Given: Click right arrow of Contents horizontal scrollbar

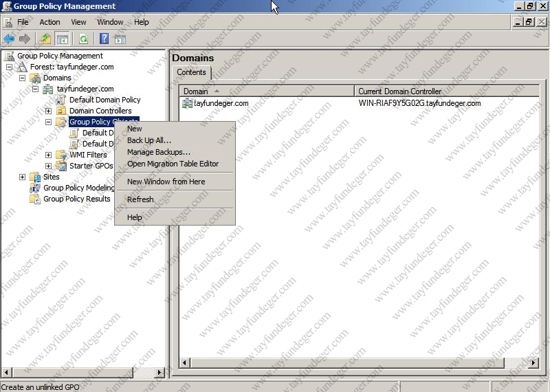Looking at the screenshot, I should coord(533,362).
